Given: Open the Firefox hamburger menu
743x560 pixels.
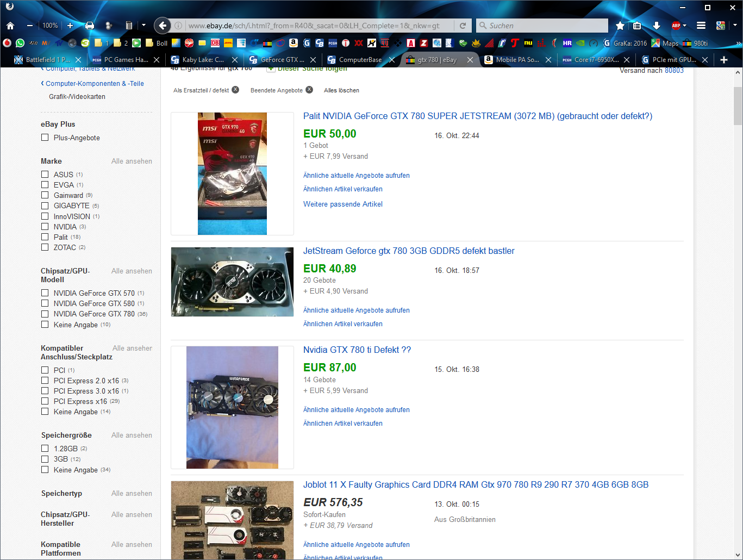Looking at the screenshot, I should click(701, 26).
